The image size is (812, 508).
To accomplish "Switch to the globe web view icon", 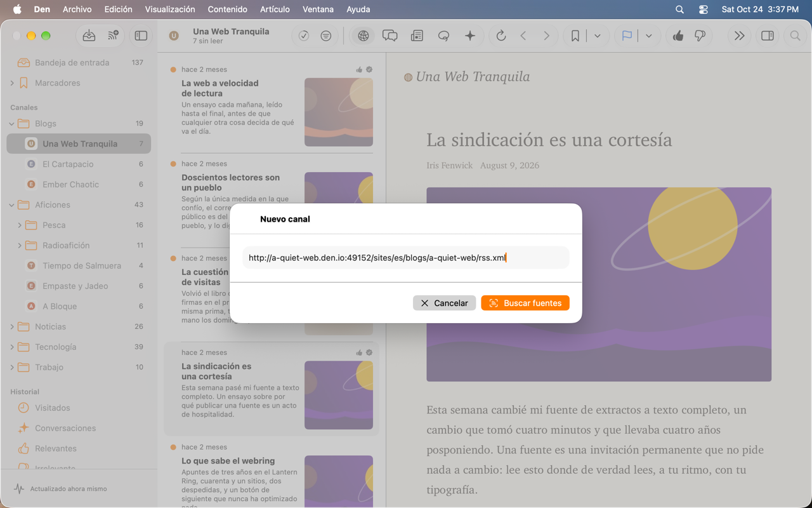I will pyautogui.click(x=363, y=36).
